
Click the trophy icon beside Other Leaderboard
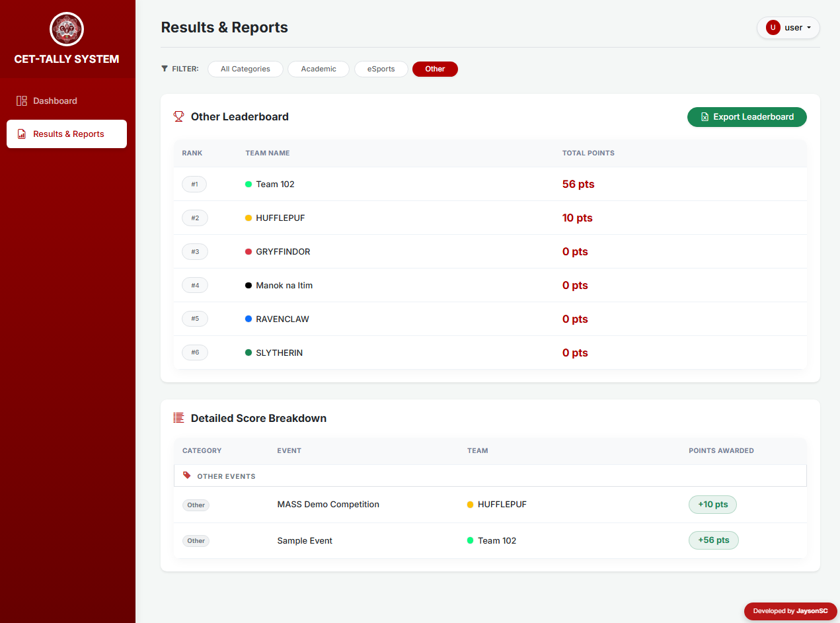(178, 116)
